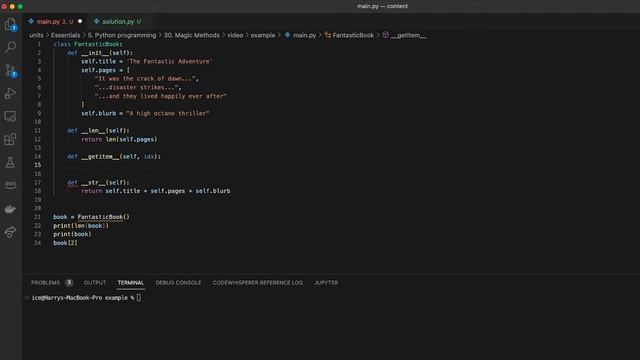This screenshot has height=360, width=640.
Task: Click 'return self.title + self.pages + self.blurb'
Action: tap(156, 191)
